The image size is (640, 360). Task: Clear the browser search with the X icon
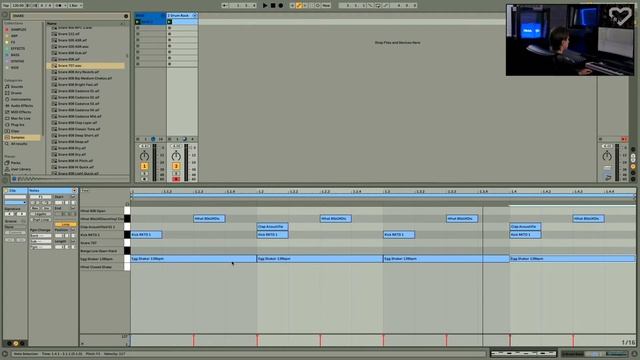[126, 16]
